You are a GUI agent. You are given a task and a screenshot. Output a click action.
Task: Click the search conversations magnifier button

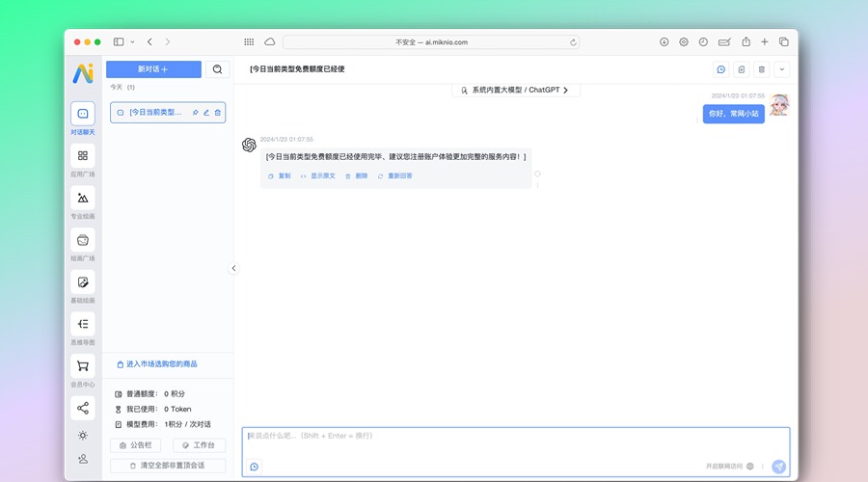coord(217,69)
